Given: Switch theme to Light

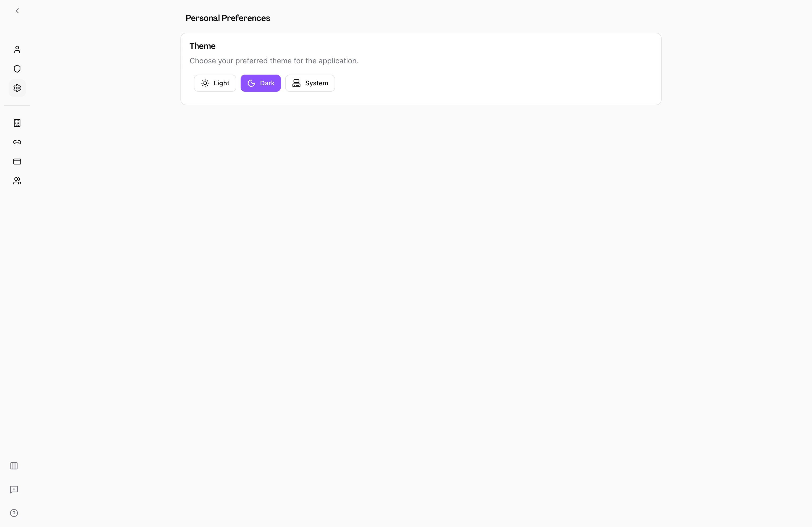Looking at the screenshot, I should tap(215, 83).
